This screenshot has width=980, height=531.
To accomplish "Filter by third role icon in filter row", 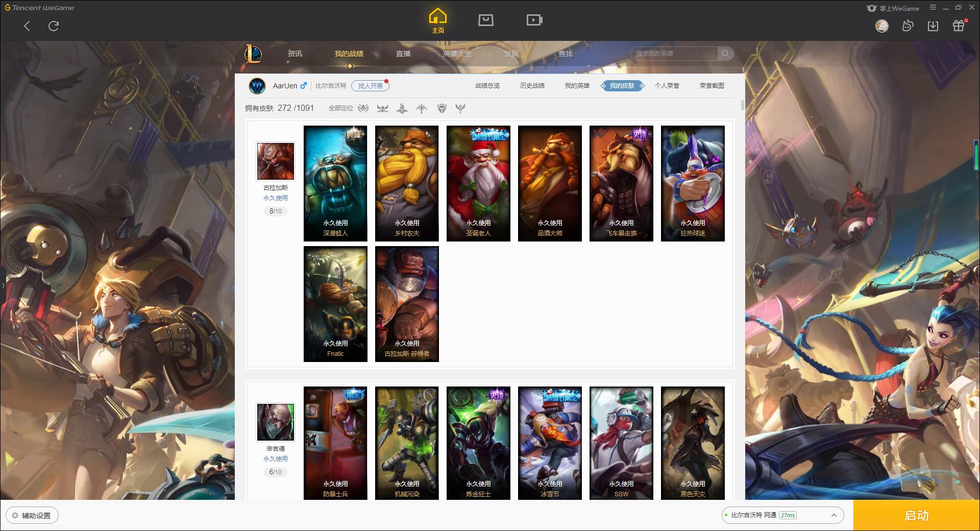I will (x=402, y=108).
